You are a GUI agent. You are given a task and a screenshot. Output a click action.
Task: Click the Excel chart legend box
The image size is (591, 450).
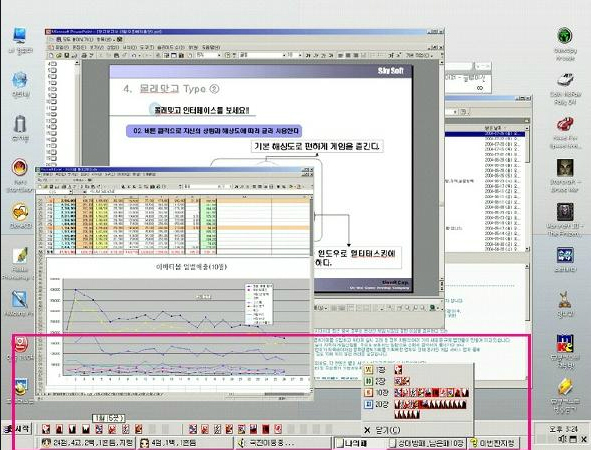click(259, 305)
